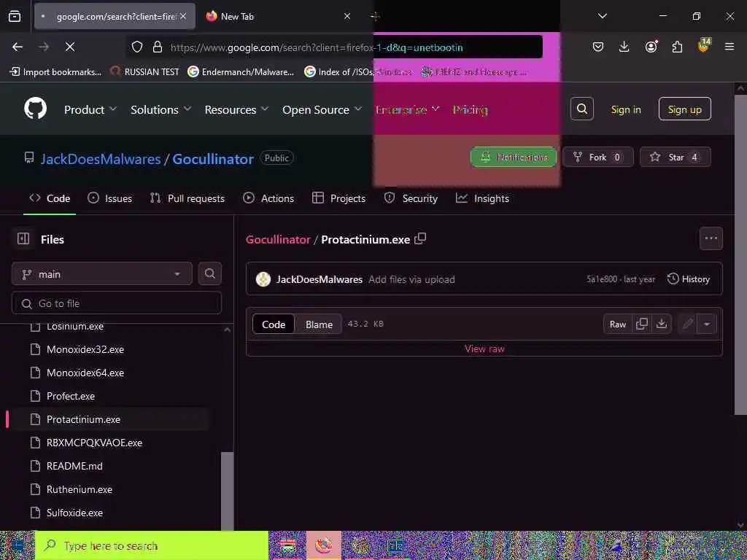The width and height of the screenshot is (747, 560).
Task: Open the Projects tab
Action: click(x=338, y=198)
